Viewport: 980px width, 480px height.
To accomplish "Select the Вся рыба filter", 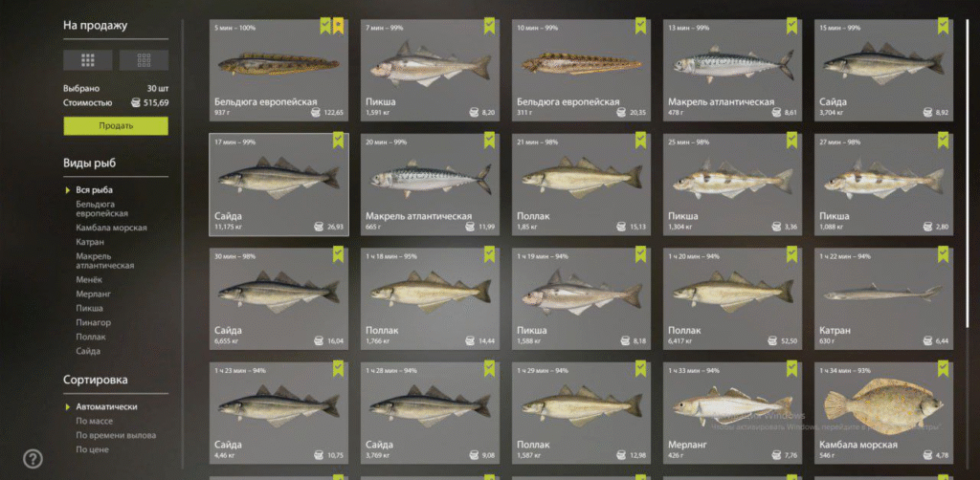I will [95, 190].
